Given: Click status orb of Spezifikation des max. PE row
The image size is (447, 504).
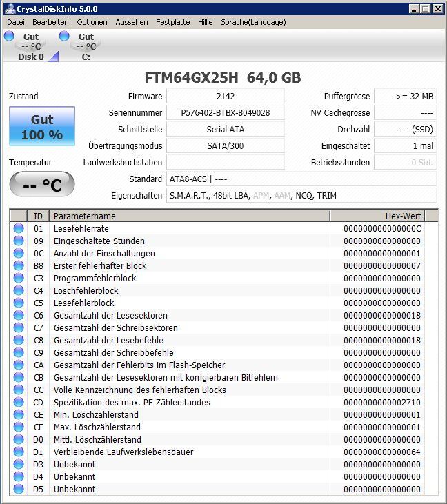Looking at the screenshot, I should [x=19, y=402].
